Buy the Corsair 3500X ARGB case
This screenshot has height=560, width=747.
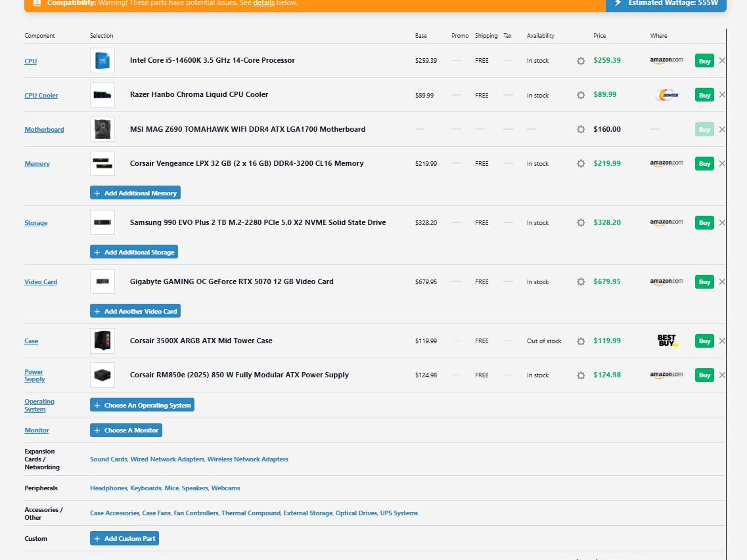(704, 341)
